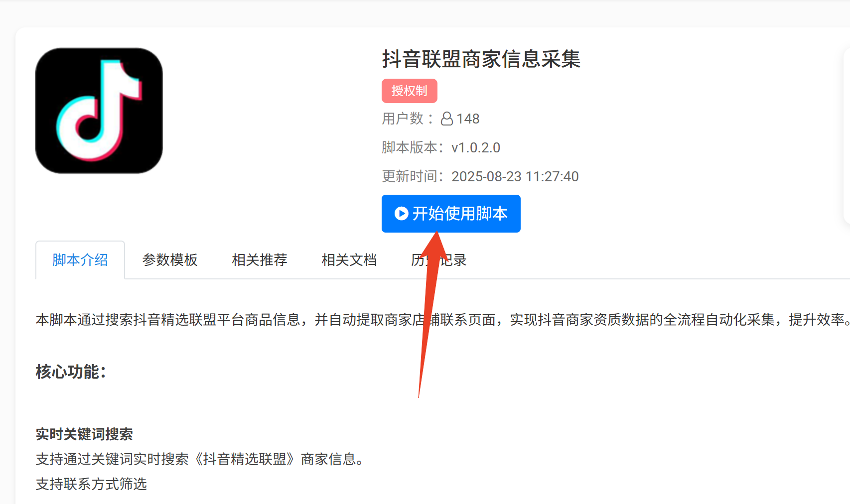This screenshot has width=850, height=504.
Task: Click the script version v1.0.2.0 text
Action: click(x=476, y=147)
